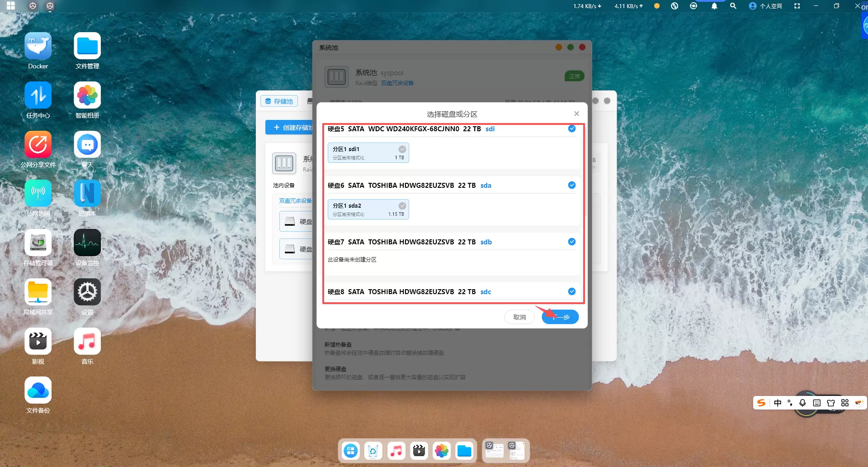The width and height of the screenshot is (868, 467).
Task: Open the 智能相册 smart album app
Action: (x=87, y=95)
